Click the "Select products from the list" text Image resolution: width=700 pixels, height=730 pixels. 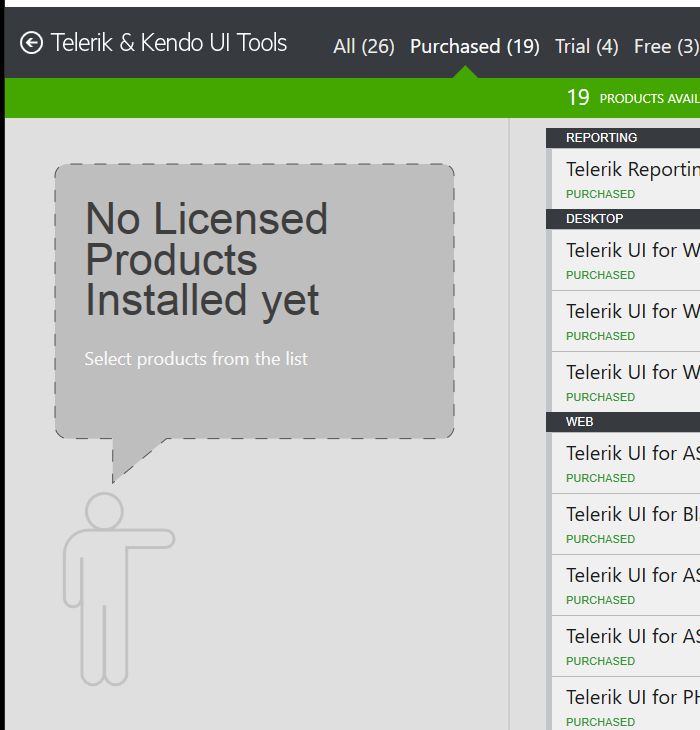pyautogui.click(x=196, y=359)
